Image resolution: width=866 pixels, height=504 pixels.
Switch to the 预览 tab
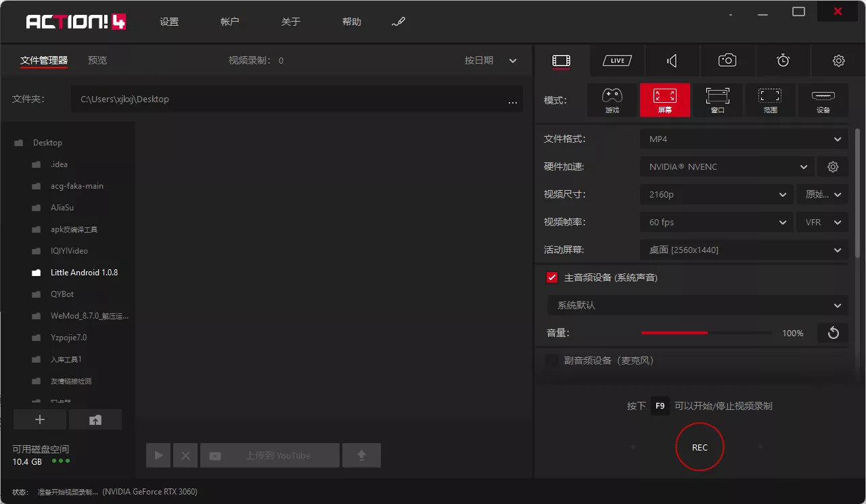coord(97,61)
